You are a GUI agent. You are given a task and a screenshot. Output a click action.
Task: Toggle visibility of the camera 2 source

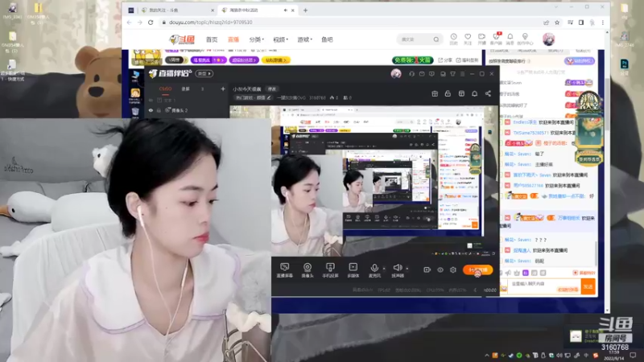pyautogui.click(x=151, y=110)
